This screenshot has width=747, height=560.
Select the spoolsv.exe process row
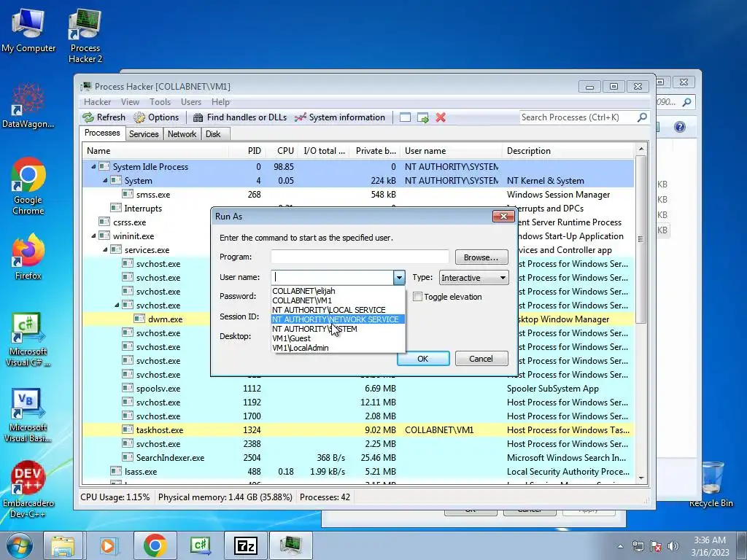tap(357, 389)
